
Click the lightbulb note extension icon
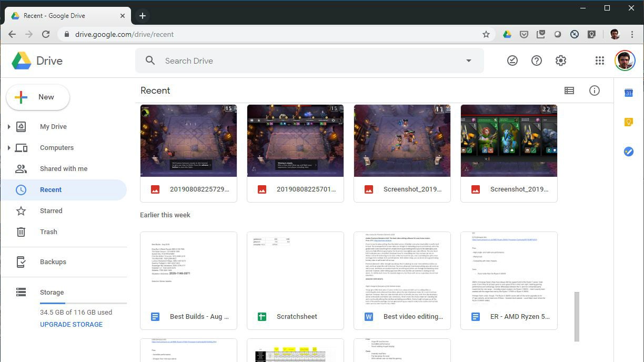[591, 34]
